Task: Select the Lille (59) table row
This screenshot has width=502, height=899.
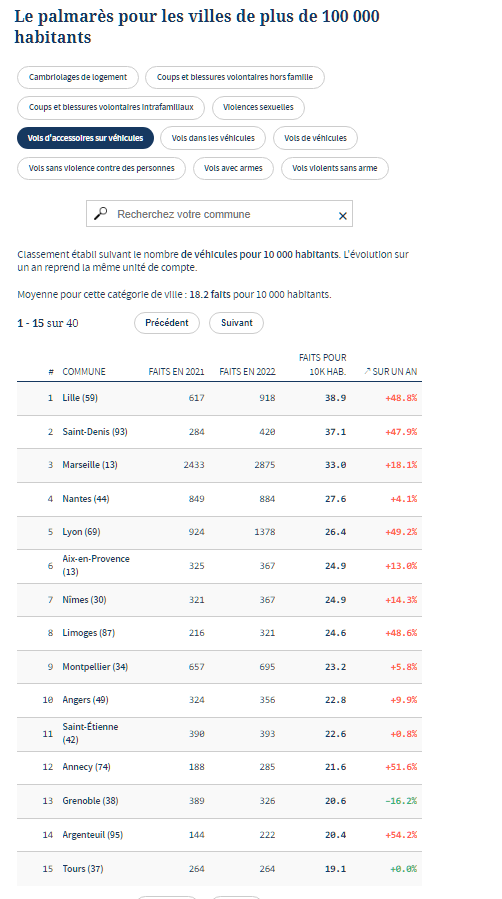Action: coord(219,398)
